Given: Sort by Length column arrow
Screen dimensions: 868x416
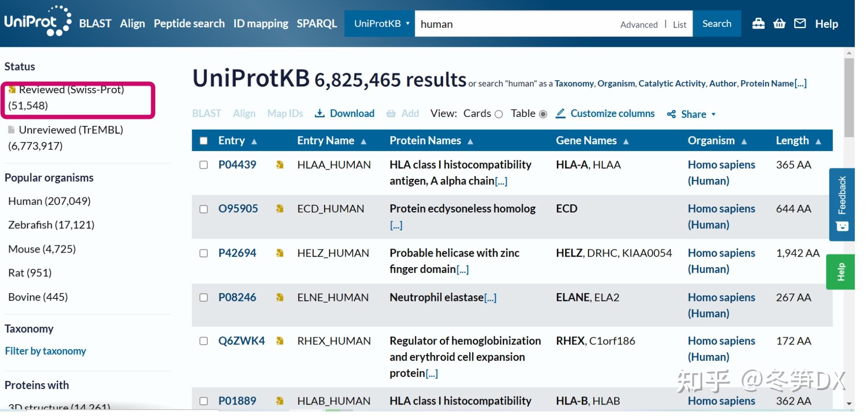Looking at the screenshot, I should [818, 142].
